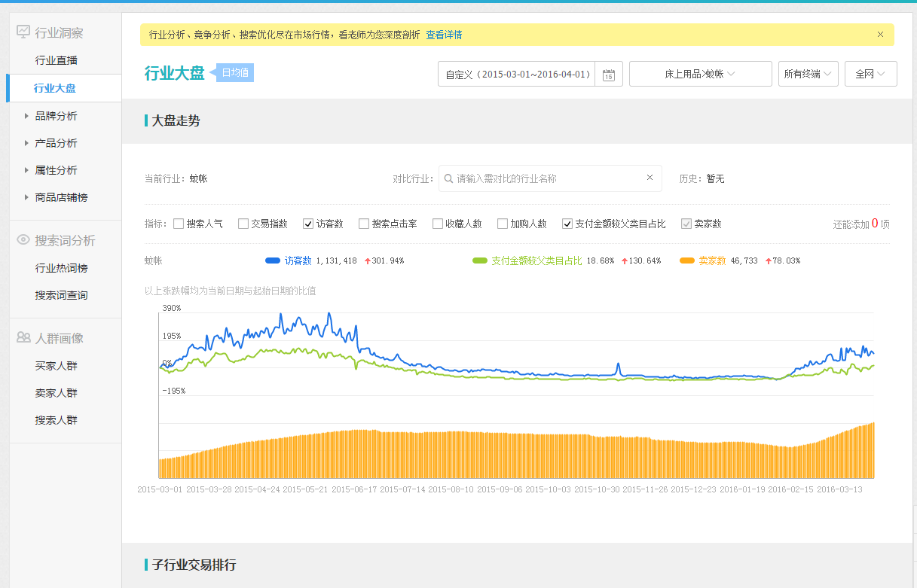Go to 行业直播 in sidebar
917x588 pixels.
click(56, 60)
